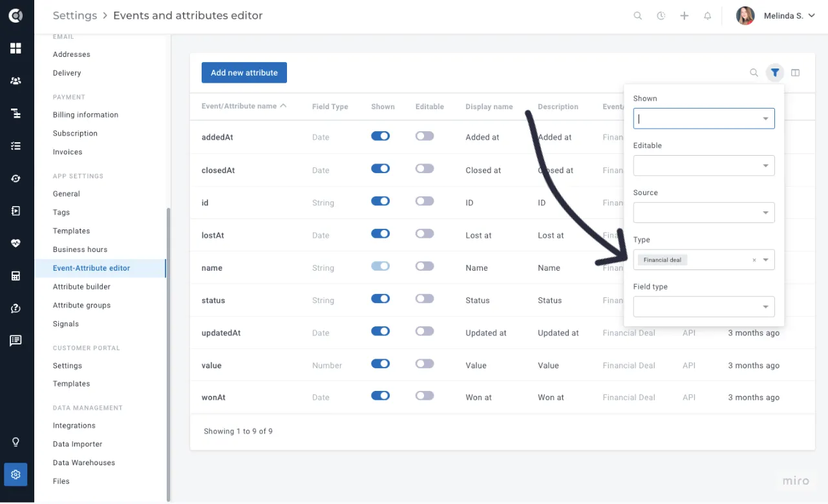Open the column layout icon
The height and width of the screenshot is (504, 828).
click(796, 72)
